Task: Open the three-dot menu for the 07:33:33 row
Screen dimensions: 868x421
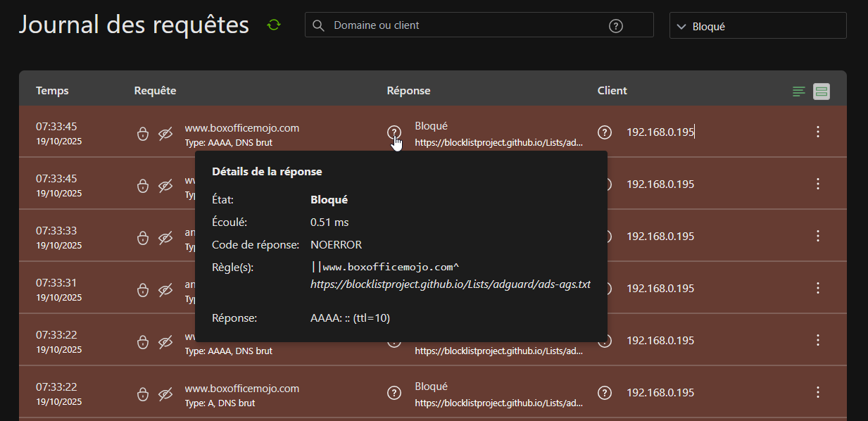Action: coord(817,236)
